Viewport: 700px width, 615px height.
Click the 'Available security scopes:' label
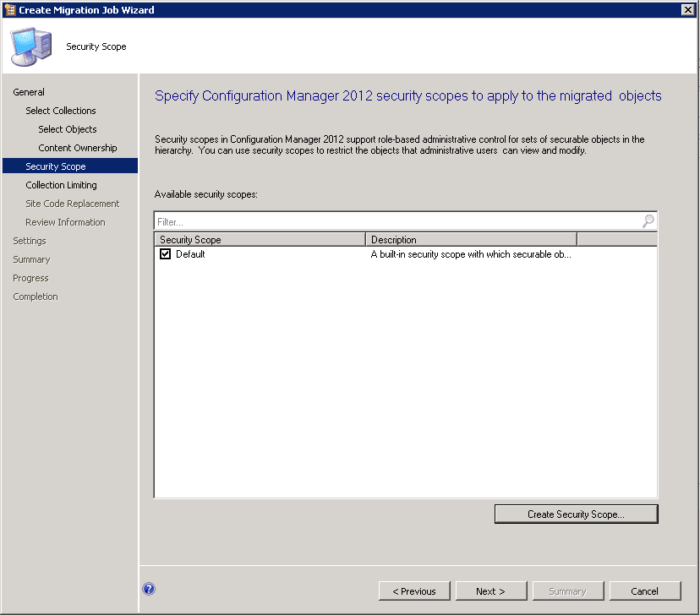tap(205, 194)
